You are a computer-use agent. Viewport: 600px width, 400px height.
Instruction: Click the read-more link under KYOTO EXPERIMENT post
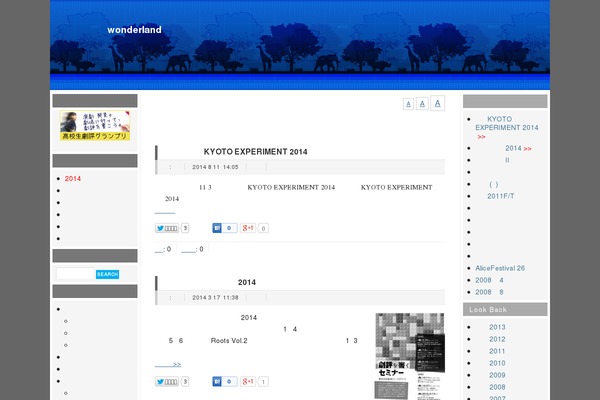tap(165, 211)
